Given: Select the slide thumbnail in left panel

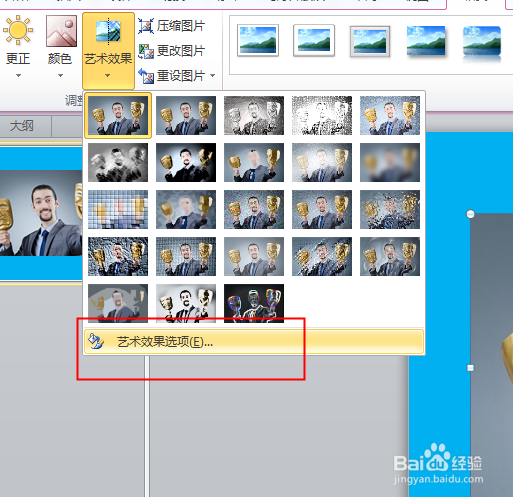Looking at the screenshot, I should (41, 213).
